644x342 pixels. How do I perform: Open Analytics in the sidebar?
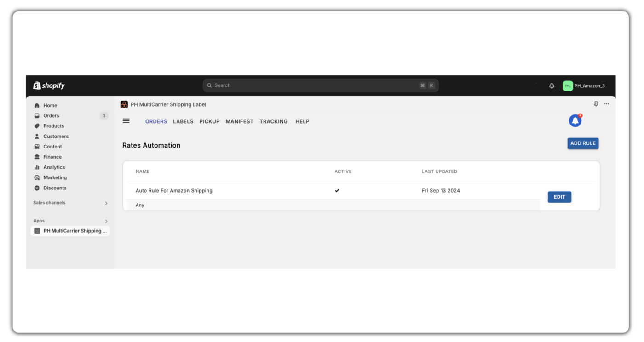54,167
